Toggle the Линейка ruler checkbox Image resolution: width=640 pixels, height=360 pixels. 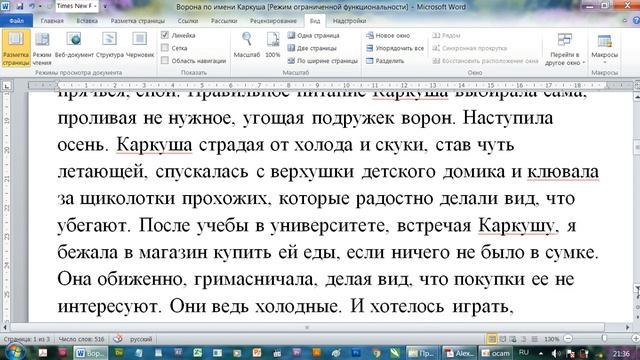(165, 35)
